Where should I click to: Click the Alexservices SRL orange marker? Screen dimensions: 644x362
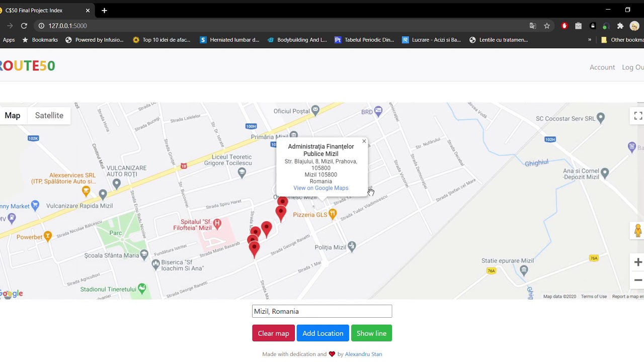(x=86, y=191)
